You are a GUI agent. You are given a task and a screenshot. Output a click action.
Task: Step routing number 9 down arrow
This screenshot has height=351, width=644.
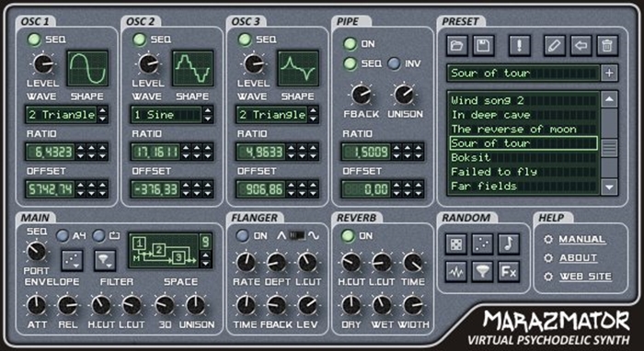[x=205, y=263]
